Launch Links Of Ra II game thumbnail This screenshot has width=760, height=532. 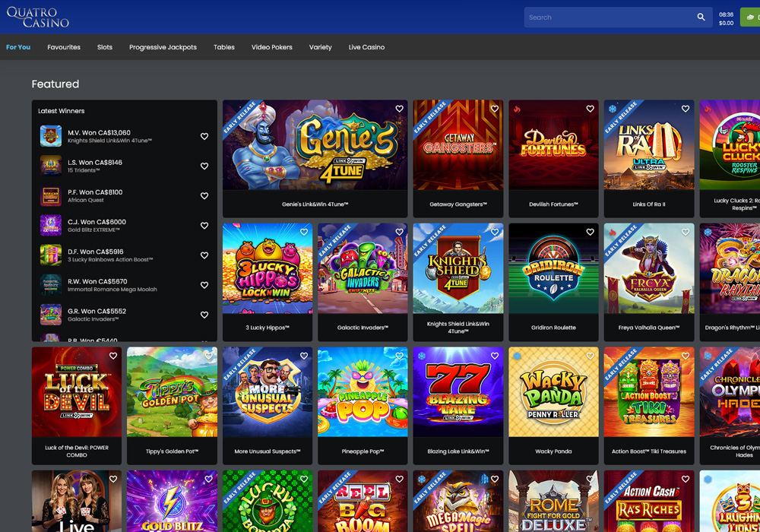pos(649,145)
